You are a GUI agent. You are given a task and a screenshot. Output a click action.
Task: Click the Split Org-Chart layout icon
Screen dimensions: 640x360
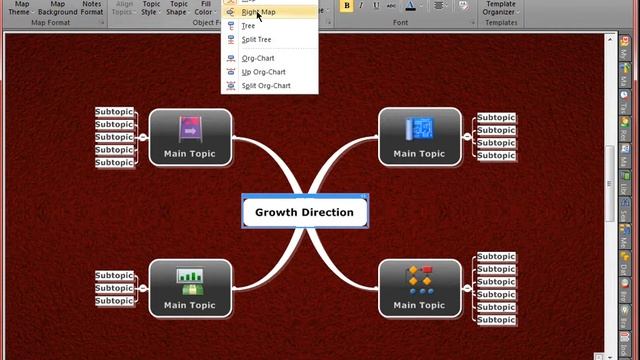pyautogui.click(x=231, y=86)
